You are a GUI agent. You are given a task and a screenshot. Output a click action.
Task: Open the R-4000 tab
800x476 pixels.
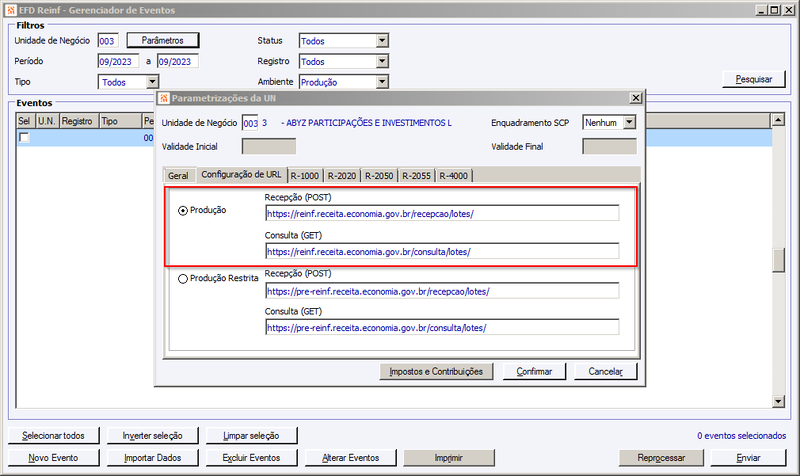tap(454, 176)
